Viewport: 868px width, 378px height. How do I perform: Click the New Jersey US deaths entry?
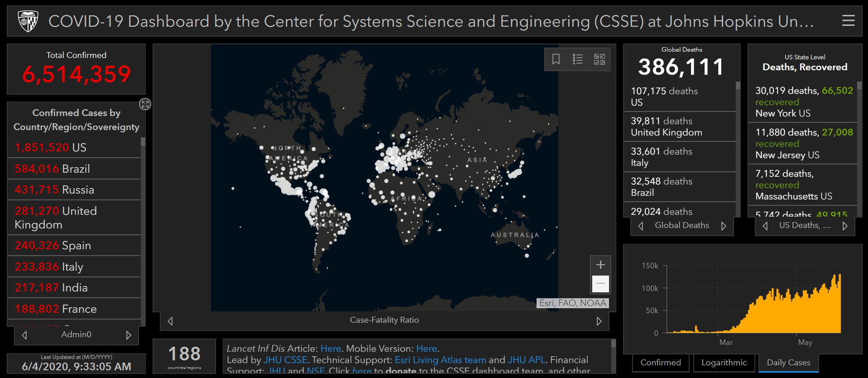pos(802,143)
